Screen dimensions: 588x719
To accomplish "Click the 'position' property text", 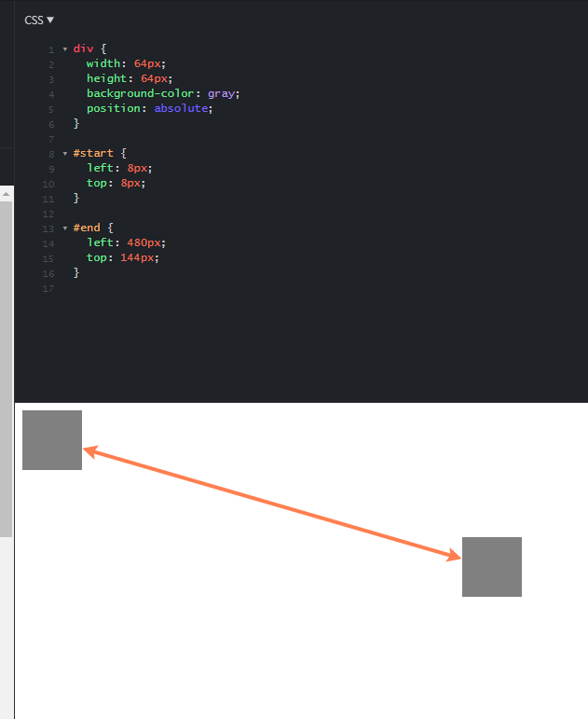I will (x=114, y=108).
